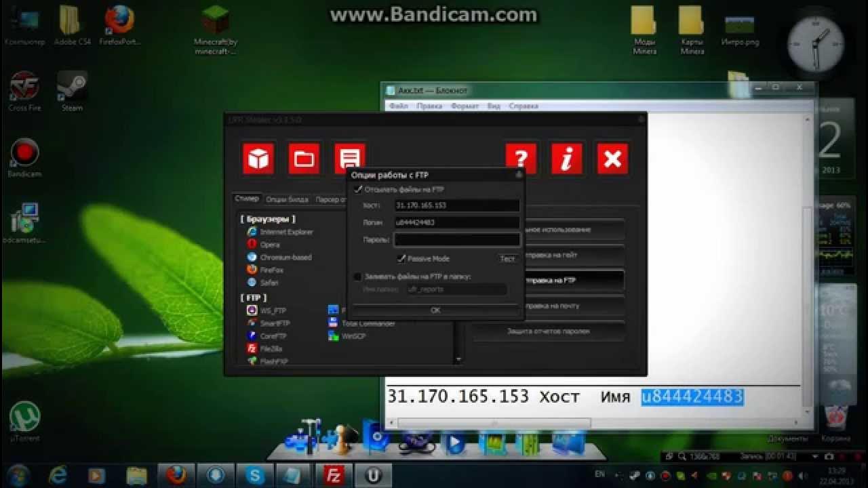The width and height of the screenshot is (868, 488).
Task: Click the Opera entry in the browsers list
Action: [x=263, y=245]
